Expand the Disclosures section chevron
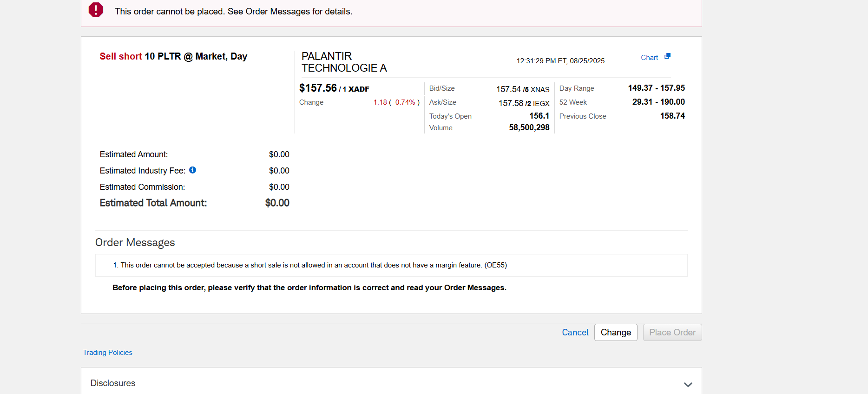 click(x=688, y=384)
